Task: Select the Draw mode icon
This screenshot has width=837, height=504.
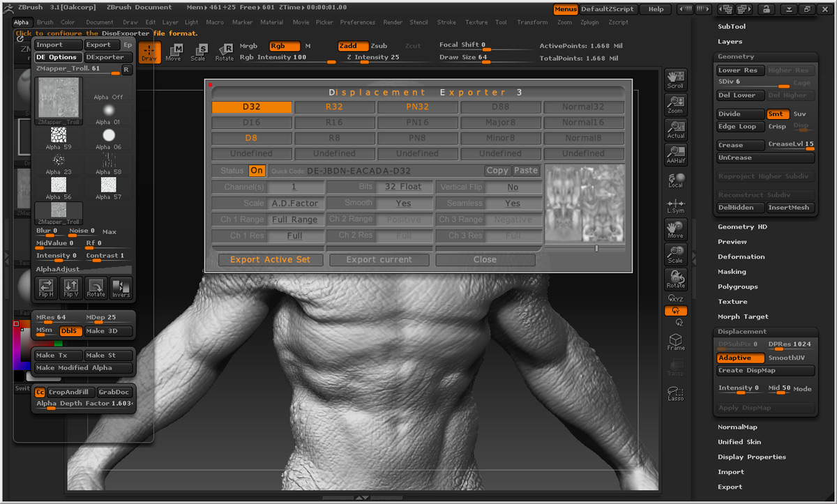Action: coord(149,52)
